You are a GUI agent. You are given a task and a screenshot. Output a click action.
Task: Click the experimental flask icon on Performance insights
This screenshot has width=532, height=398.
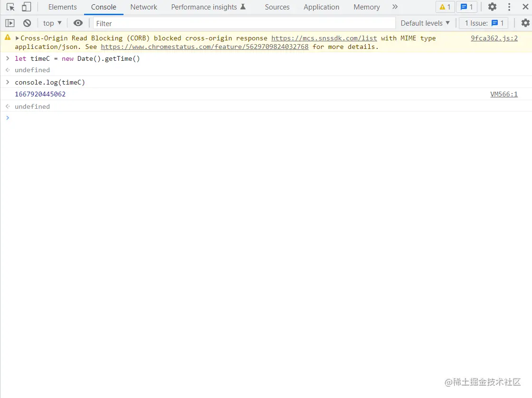click(x=243, y=7)
